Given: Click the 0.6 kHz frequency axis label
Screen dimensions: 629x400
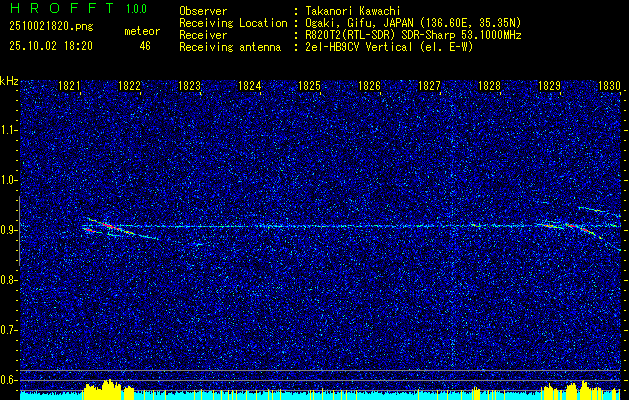Looking at the screenshot, I should (8, 380).
